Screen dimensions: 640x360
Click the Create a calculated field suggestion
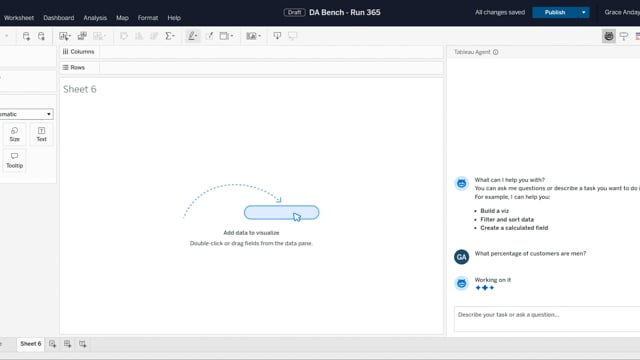[514, 228]
